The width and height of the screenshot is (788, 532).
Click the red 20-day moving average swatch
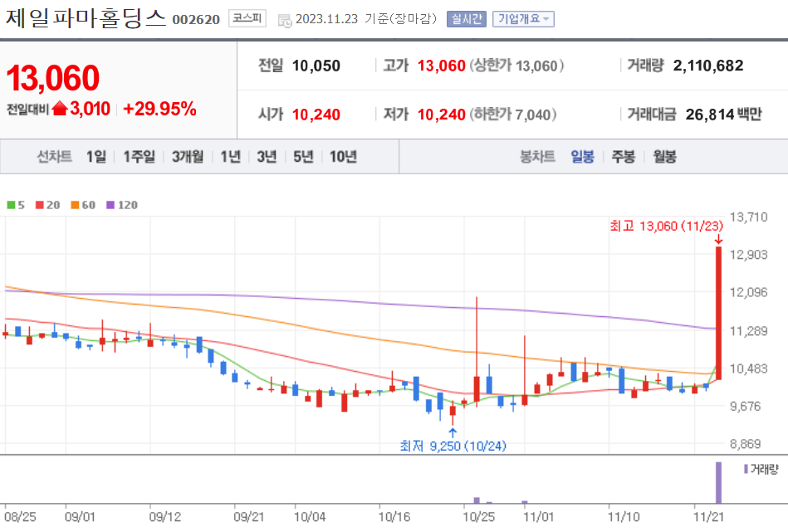pyautogui.click(x=40, y=205)
